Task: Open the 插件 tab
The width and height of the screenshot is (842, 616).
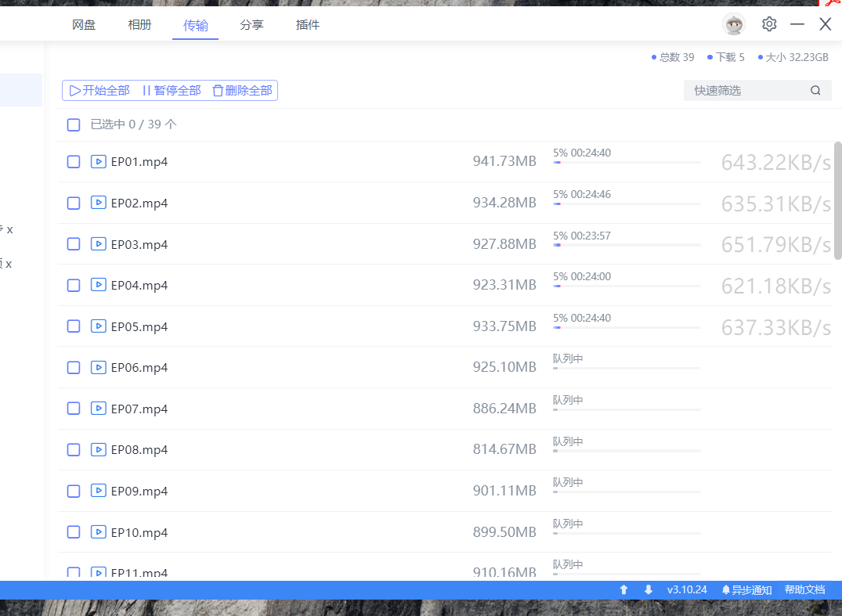Action: point(308,25)
